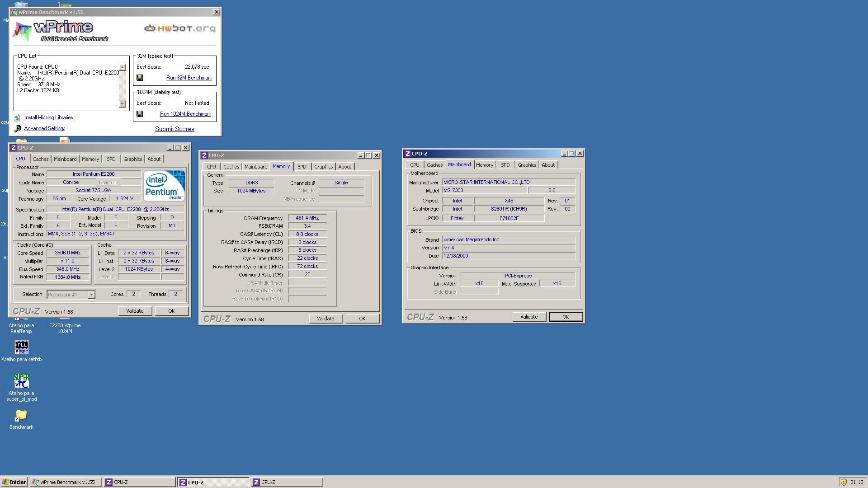This screenshot has width=868, height=488.
Task: Activate the first CPU-Z taskbar button
Action: tap(139, 482)
